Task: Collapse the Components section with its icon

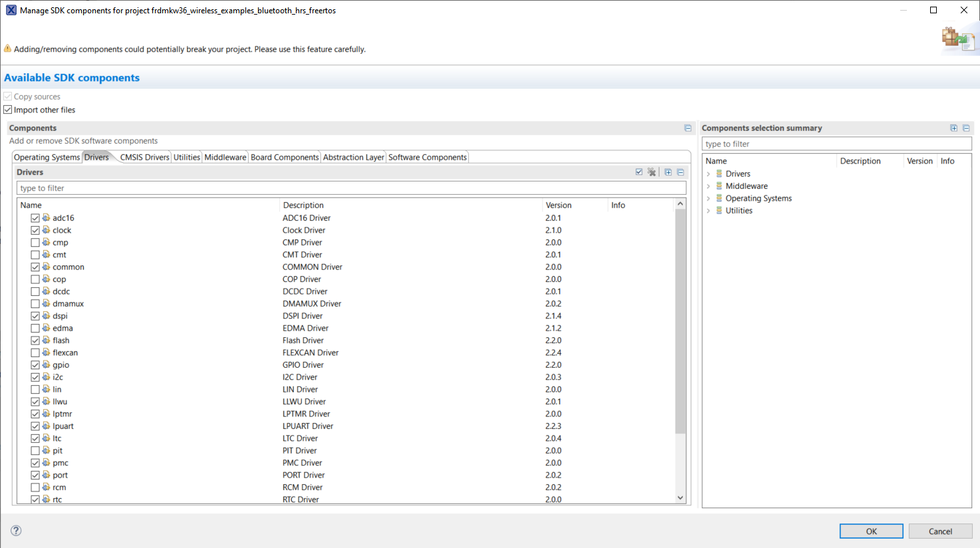Action: tap(688, 128)
